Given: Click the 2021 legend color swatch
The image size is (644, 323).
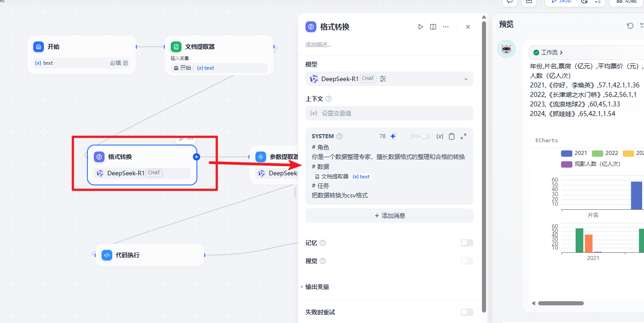Looking at the screenshot, I should (567, 153).
